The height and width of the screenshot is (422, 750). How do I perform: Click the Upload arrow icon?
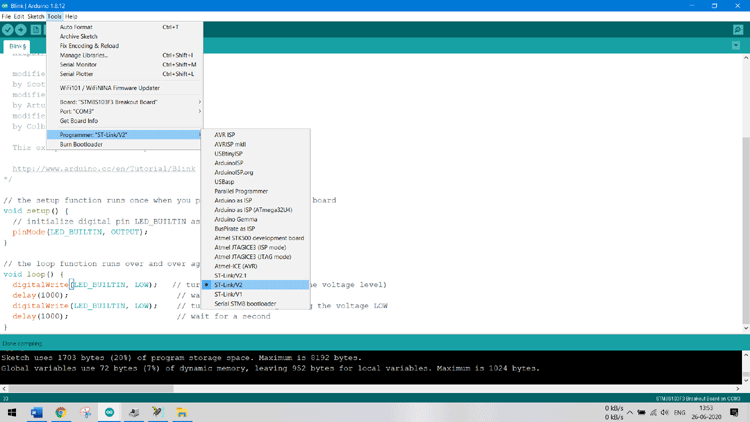pos(21,30)
